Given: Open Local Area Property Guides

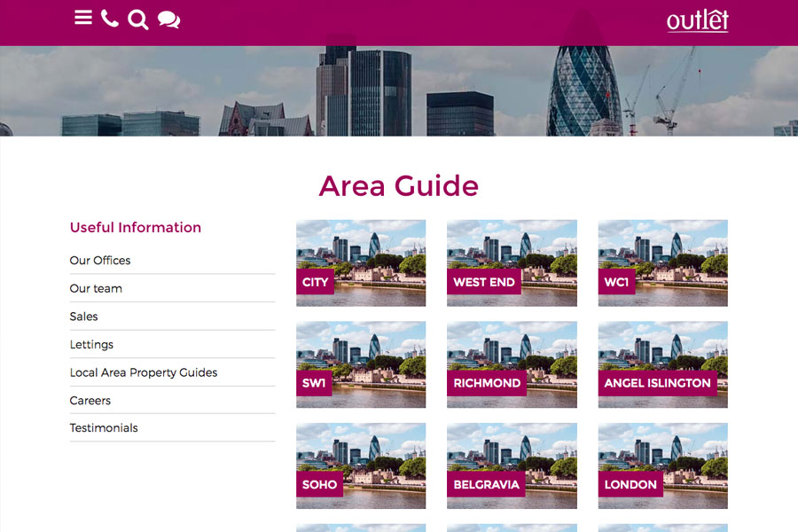Looking at the screenshot, I should pos(144,372).
